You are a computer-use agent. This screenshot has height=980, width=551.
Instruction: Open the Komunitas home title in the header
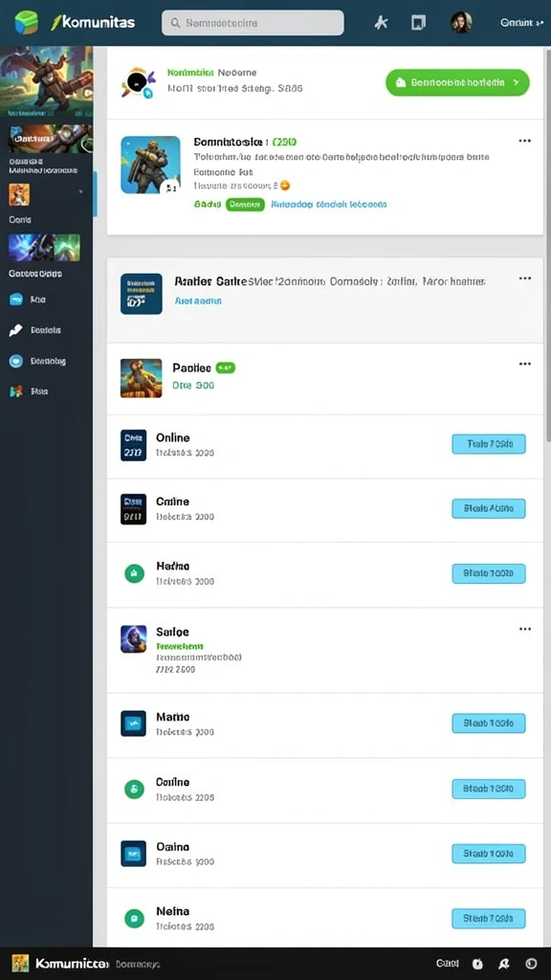coord(93,23)
